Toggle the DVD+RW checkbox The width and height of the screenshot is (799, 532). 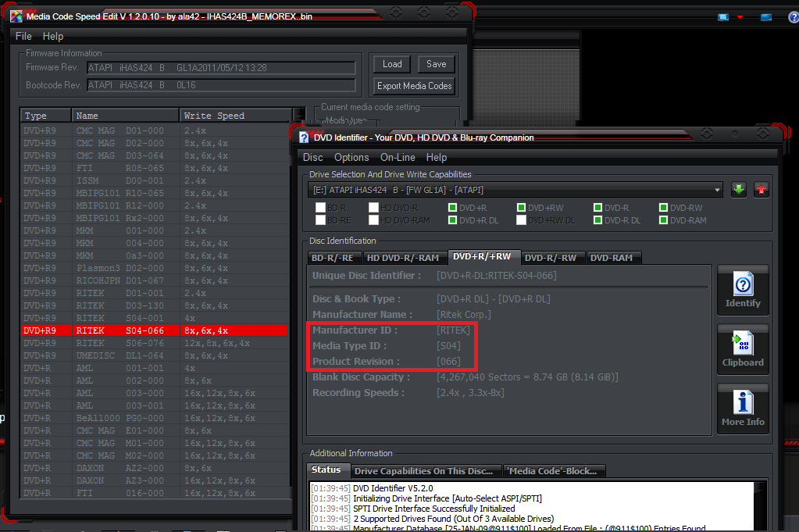[x=521, y=207]
